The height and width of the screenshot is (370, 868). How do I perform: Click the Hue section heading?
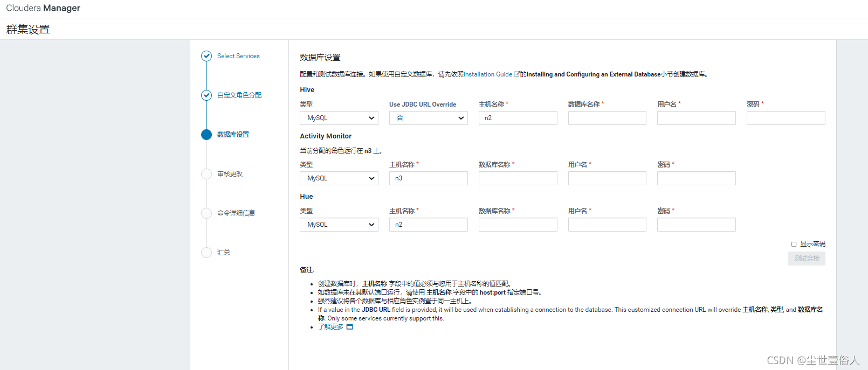pos(306,197)
